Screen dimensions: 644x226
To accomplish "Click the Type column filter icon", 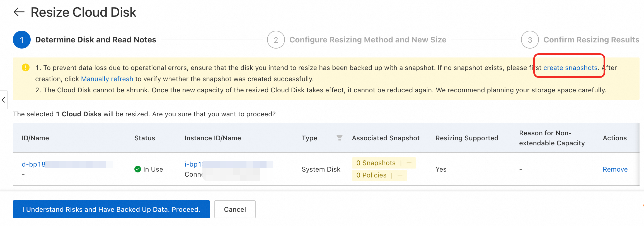I will 339,138.
